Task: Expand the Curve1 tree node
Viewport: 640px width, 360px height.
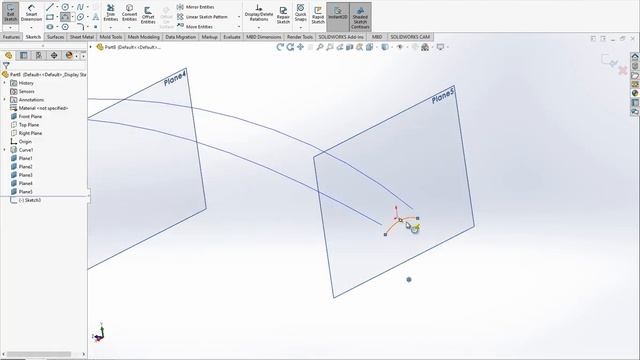Action: [x=5, y=150]
